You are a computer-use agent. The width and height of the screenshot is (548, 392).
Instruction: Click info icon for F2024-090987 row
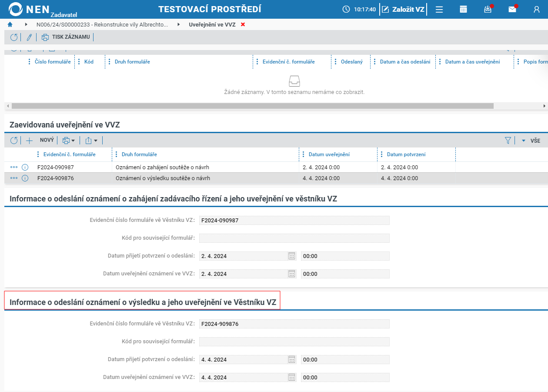[x=25, y=167]
